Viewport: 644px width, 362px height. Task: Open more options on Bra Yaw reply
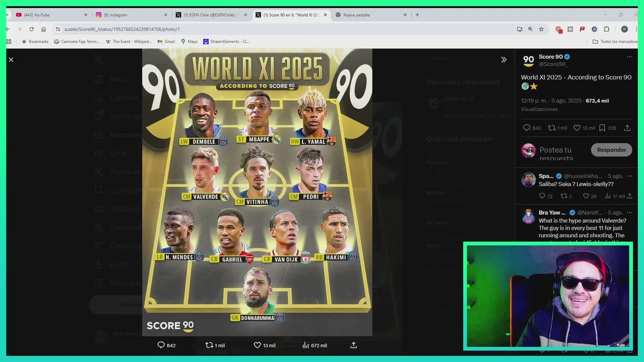[x=629, y=213]
